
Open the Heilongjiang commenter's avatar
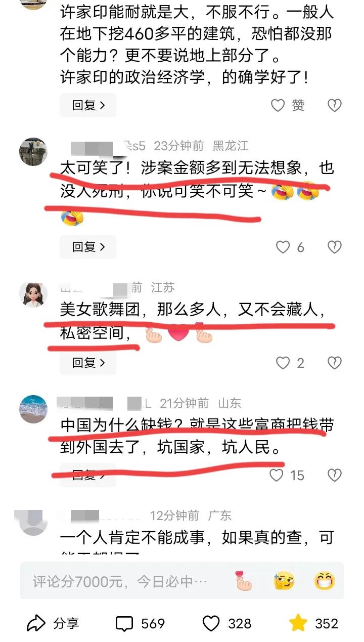tap(33, 151)
